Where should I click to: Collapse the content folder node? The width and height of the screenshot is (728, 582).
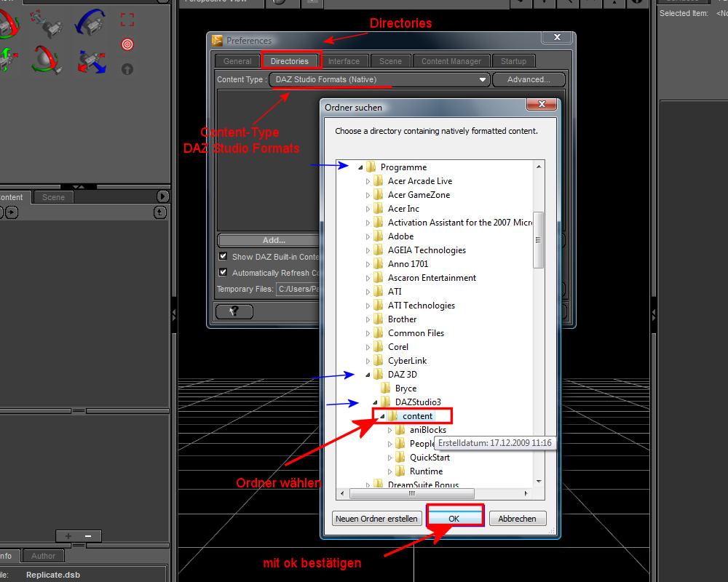pos(382,416)
